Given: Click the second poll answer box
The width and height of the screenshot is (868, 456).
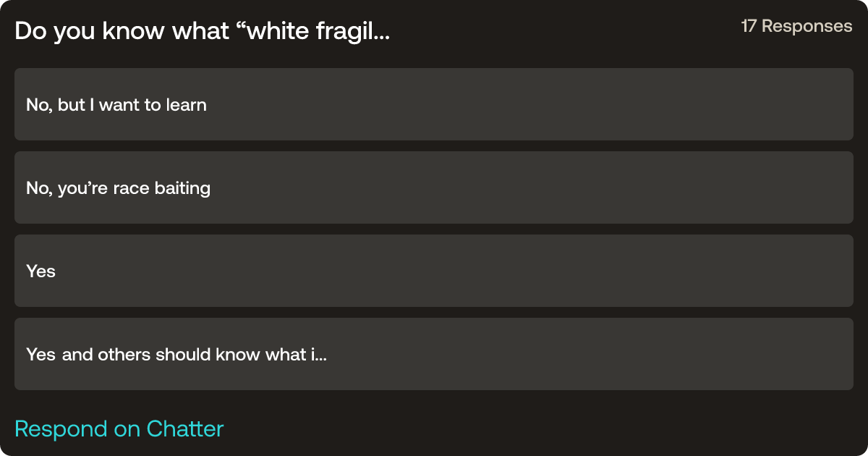Looking at the screenshot, I should (x=434, y=187).
